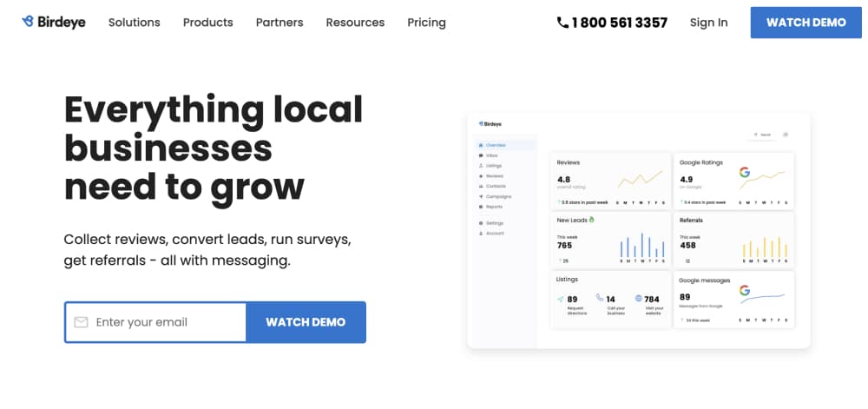This screenshot has height=409, width=868.
Task: Click the Listings card title
Action: [x=567, y=280]
